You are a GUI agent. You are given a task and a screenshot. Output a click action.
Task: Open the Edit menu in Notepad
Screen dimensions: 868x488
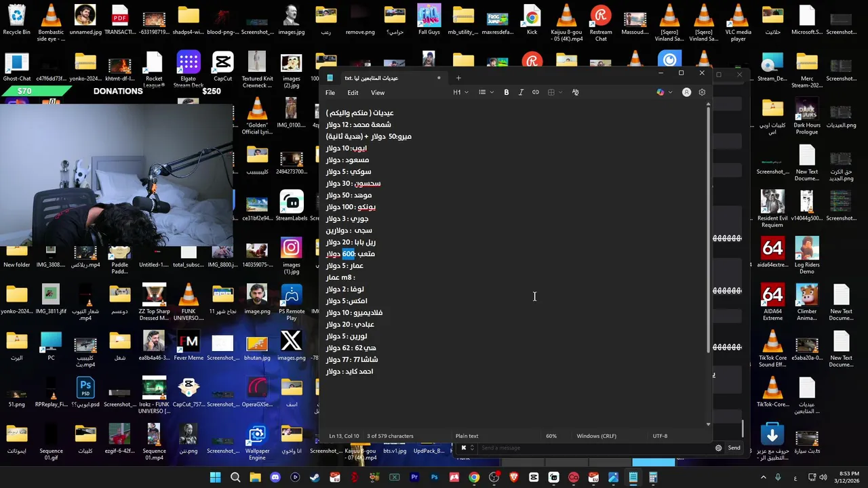coord(353,93)
